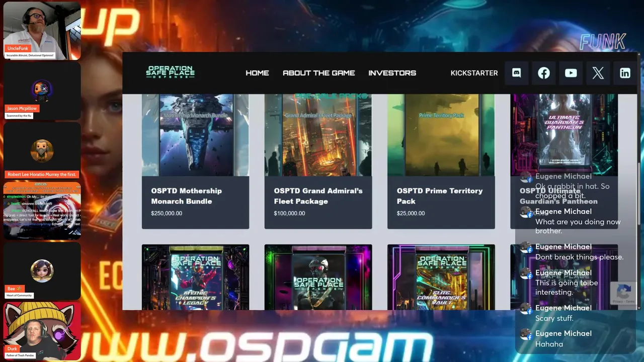Viewport: 644px width, 362px height.
Task: Click the shared chat screen tile in sidebar
Action: (x=42, y=211)
